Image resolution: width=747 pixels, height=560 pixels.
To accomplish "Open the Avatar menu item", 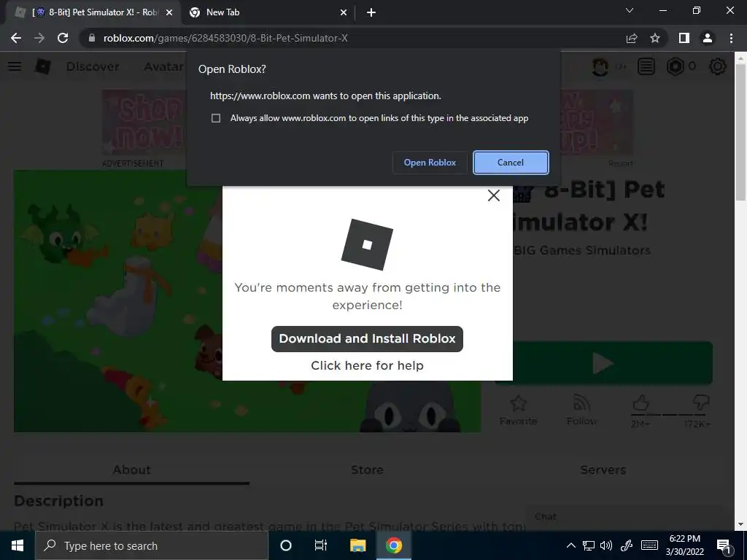I will [x=163, y=66].
